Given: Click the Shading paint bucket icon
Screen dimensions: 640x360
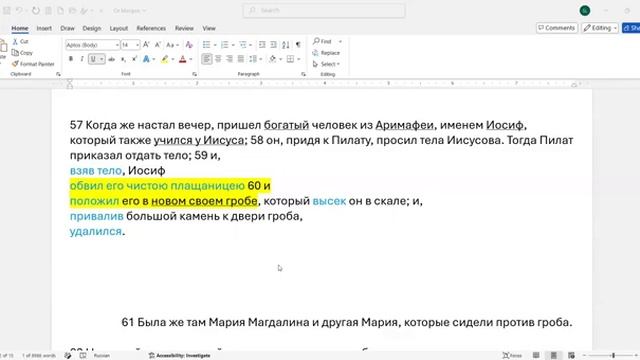Looking at the screenshot, I should [x=273, y=59].
